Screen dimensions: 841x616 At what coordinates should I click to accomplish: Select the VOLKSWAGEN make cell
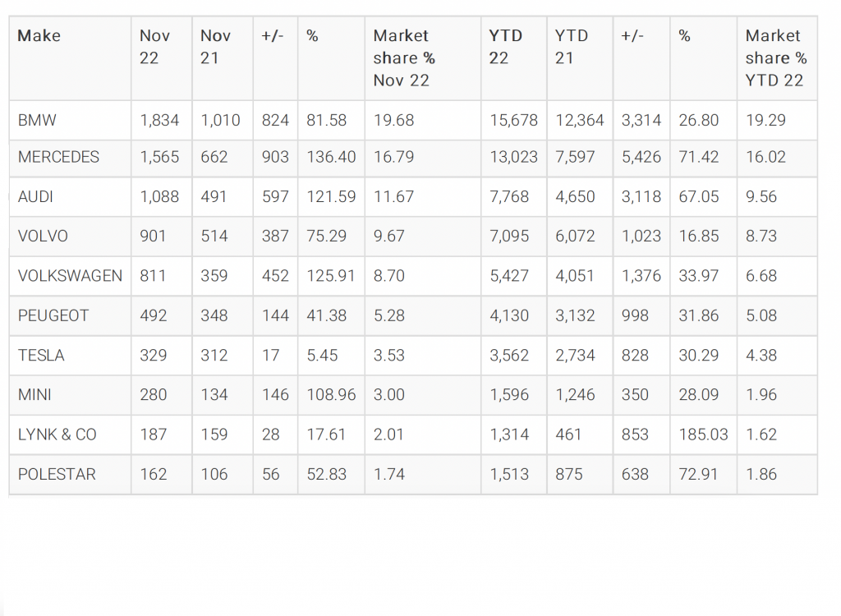pyautogui.click(x=70, y=276)
